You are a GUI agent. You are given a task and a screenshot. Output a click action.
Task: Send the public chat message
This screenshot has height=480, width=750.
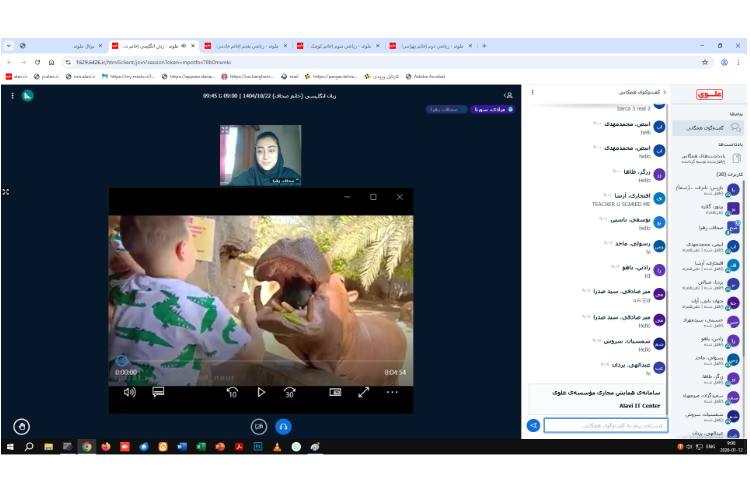(x=534, y=425)
